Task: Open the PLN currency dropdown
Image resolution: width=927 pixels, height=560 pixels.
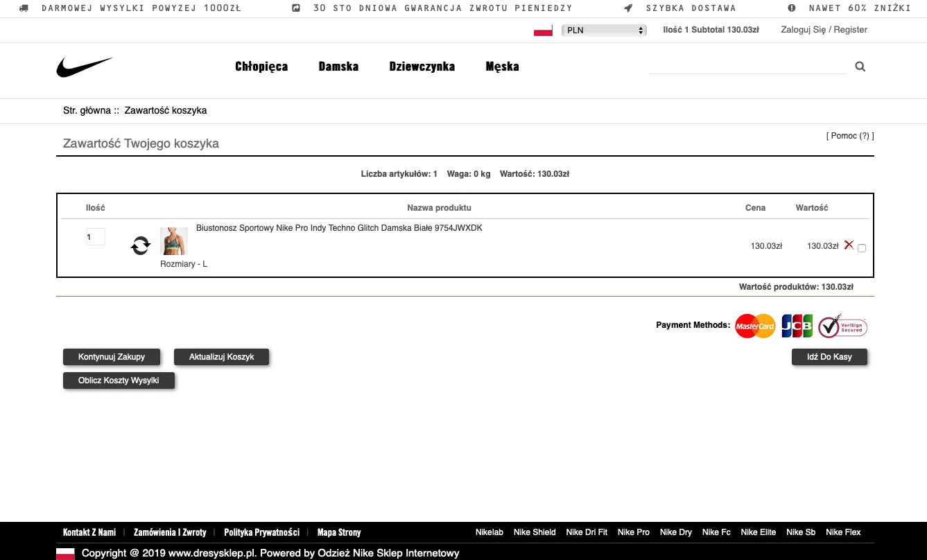Action: coord(605,30)
